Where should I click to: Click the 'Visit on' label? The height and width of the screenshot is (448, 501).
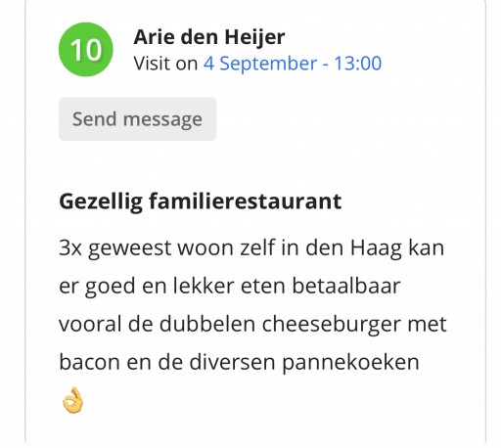[165, 64]
